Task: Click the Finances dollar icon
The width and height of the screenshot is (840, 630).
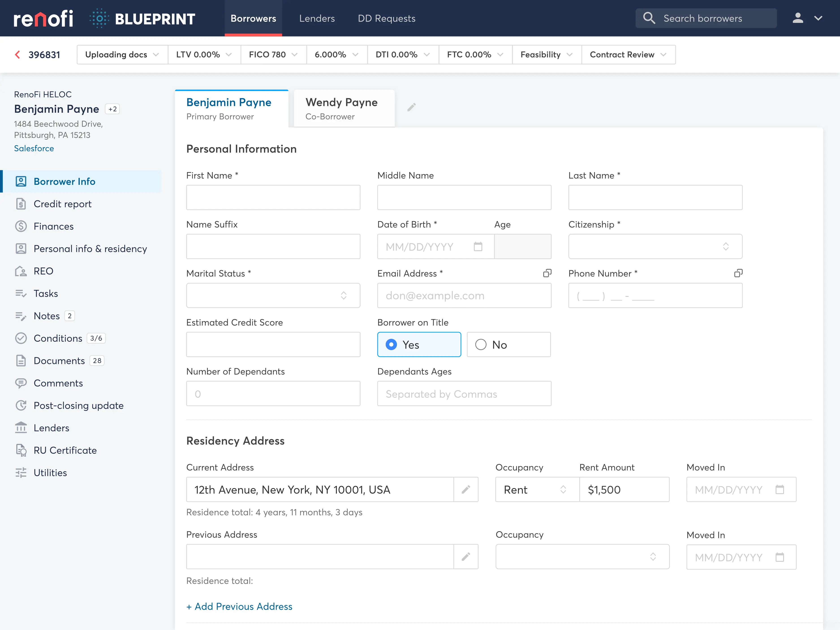Action: 21,226
